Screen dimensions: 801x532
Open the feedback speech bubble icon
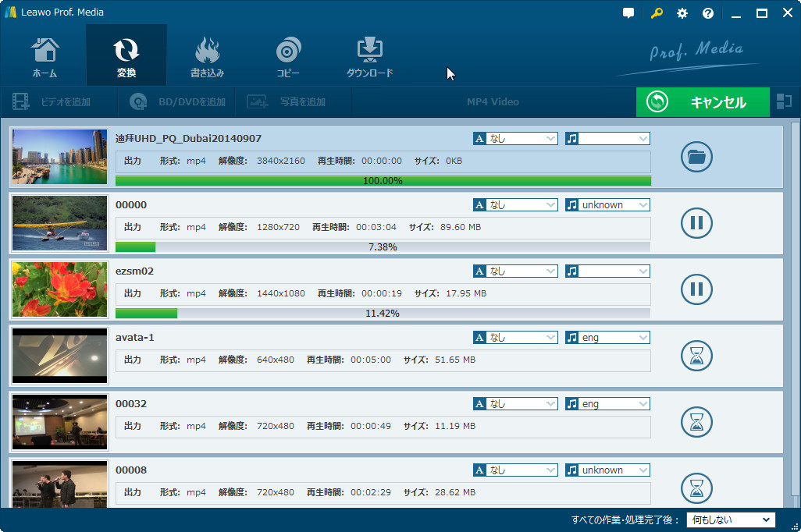tap(628, 13)
